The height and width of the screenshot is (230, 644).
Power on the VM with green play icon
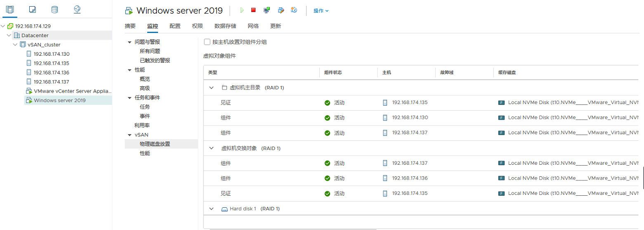(242, 10)
